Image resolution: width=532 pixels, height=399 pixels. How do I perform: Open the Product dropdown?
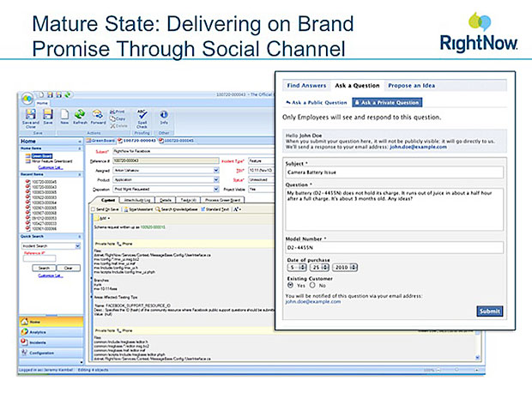click(216, 180)
